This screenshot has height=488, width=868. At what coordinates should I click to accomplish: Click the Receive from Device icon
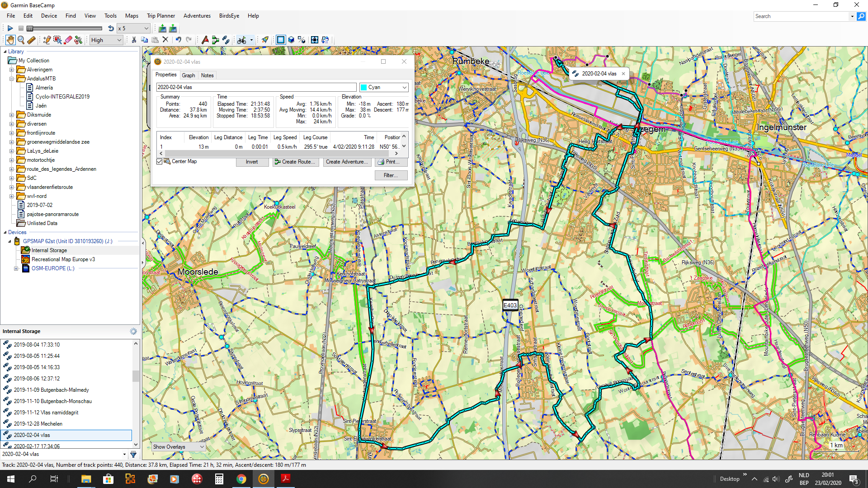(x=173, y=28)
